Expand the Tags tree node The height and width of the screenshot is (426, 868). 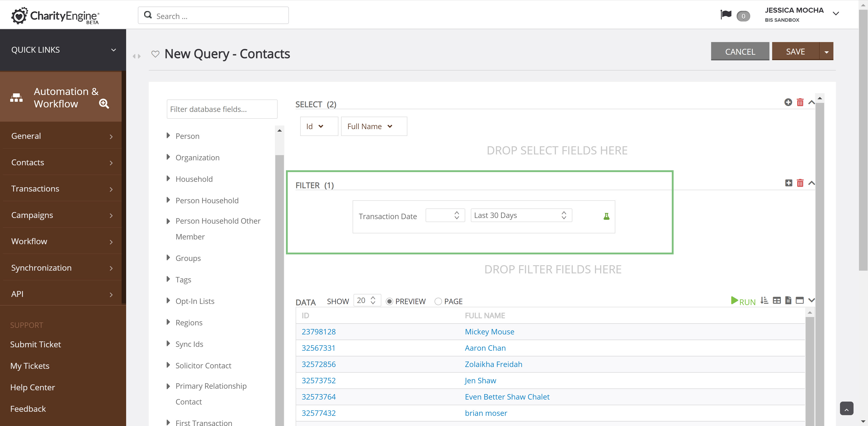(x=168, y=279)
